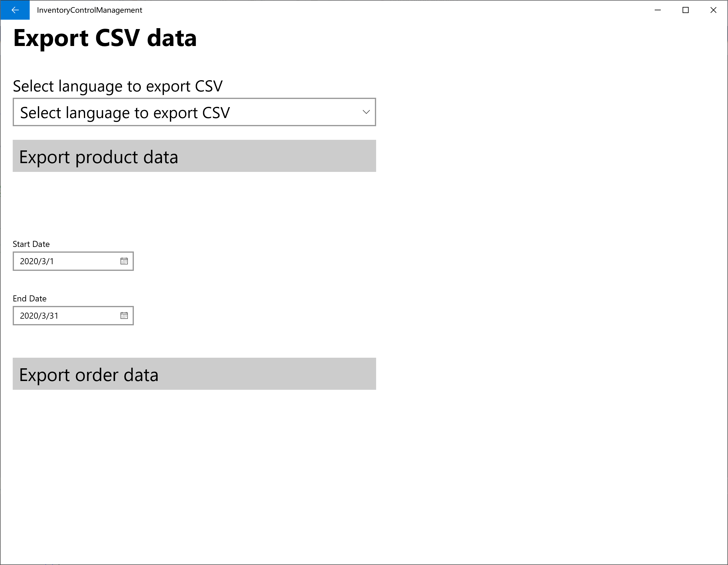
Task: Open the End Date calendar icon
Action: (x=124, y=315)
